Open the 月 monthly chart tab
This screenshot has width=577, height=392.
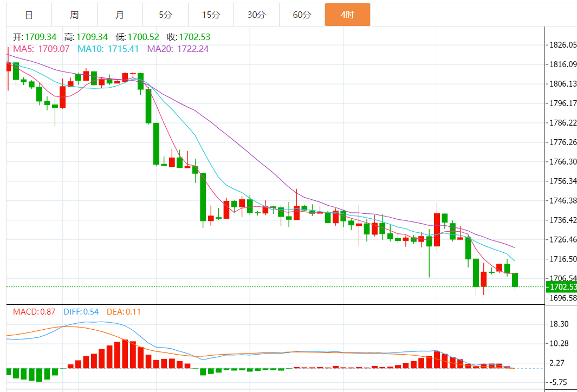click(120, 15)
